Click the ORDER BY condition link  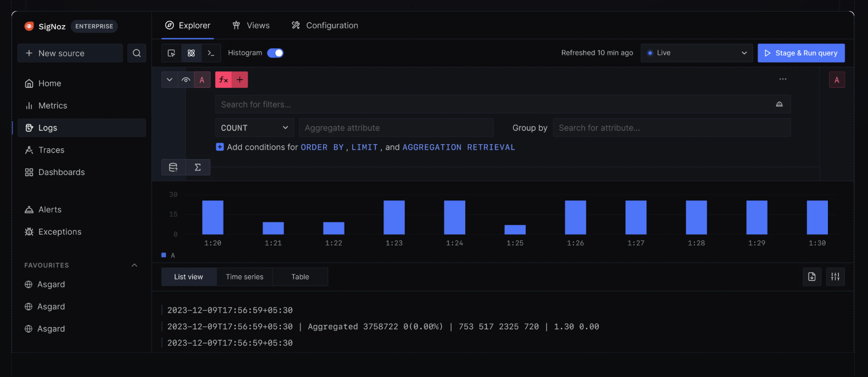(322, 147)
